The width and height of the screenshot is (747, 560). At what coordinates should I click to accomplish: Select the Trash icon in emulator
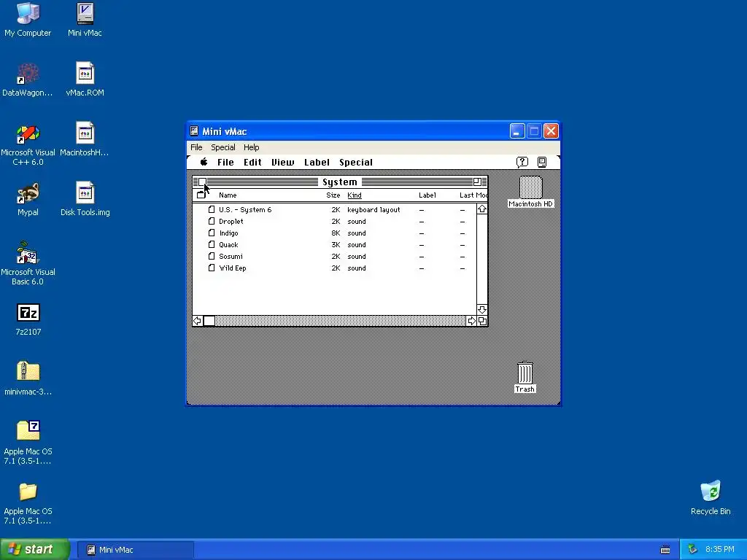(x=525, y=373)
